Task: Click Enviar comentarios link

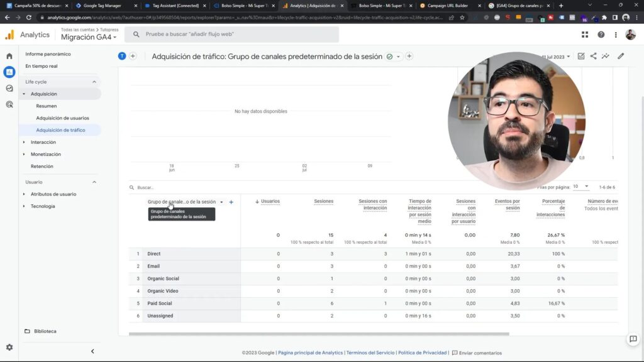Action: (x=477, y=353)
